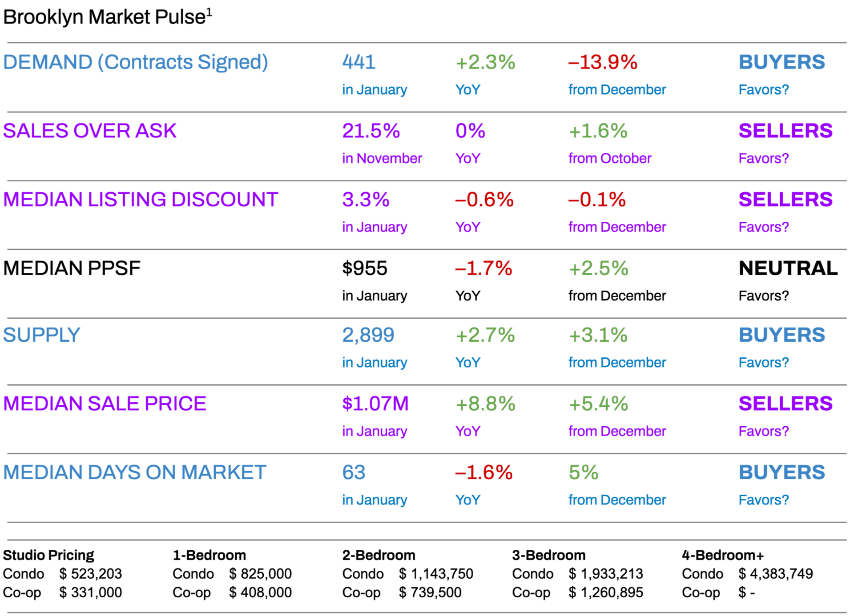854x616 pixels.
Task: Click the 2-Bedroom condo price $1,143,750
Action: 436,574
